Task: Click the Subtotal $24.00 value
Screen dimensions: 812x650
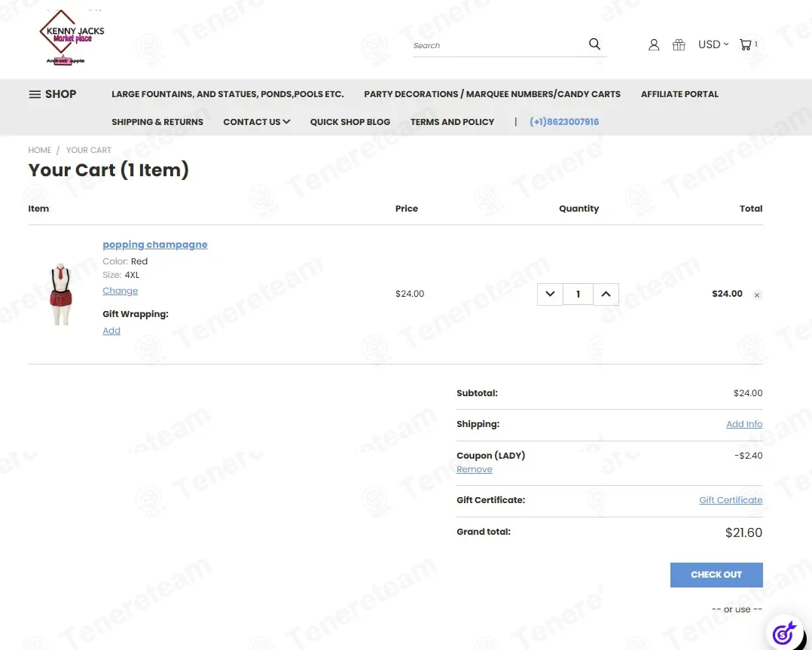Action: 748,393
